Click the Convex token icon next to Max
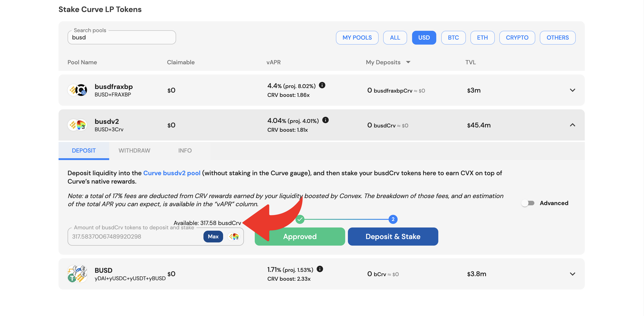This screenshot has width=644, height=316. click(232, 236)
